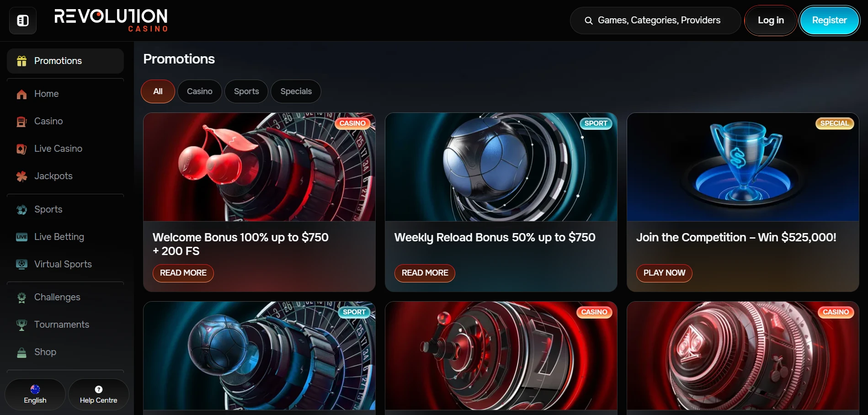The height and width of the screenshot is (415, 868).
Task: Click the Log in button
Action: click(771, 21)
